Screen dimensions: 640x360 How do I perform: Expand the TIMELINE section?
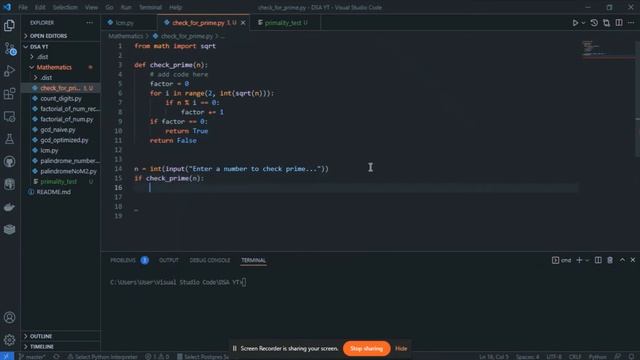(x=60, y=347)
